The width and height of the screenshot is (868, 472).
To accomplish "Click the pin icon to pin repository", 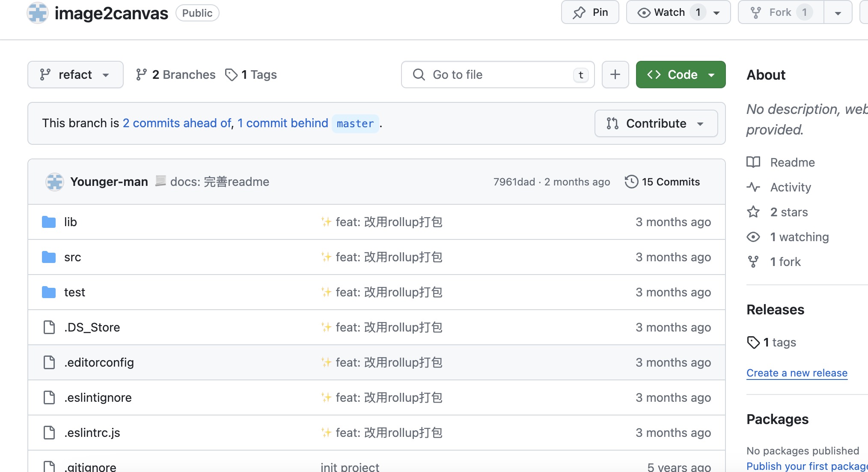I will 580,13.
